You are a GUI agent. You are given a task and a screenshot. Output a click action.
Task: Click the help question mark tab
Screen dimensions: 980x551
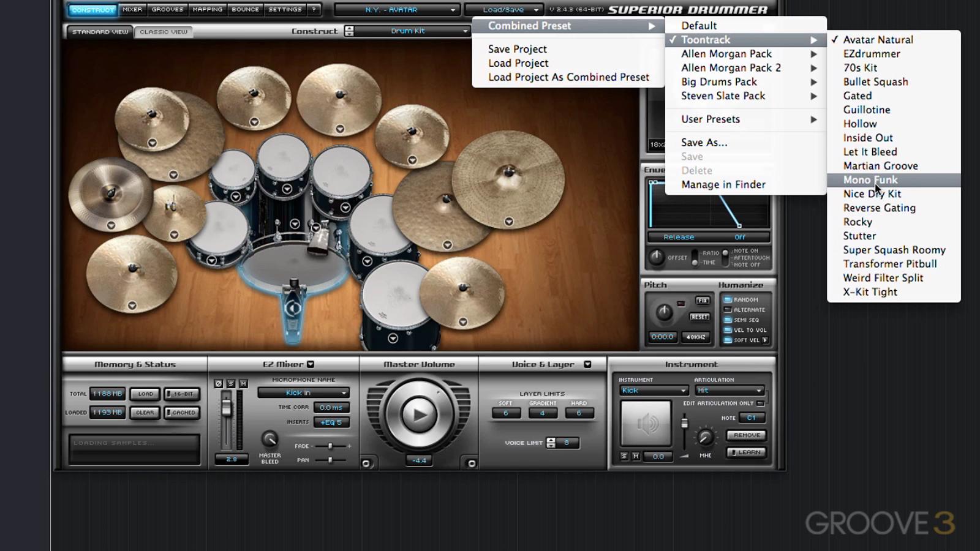coord(314,10)
